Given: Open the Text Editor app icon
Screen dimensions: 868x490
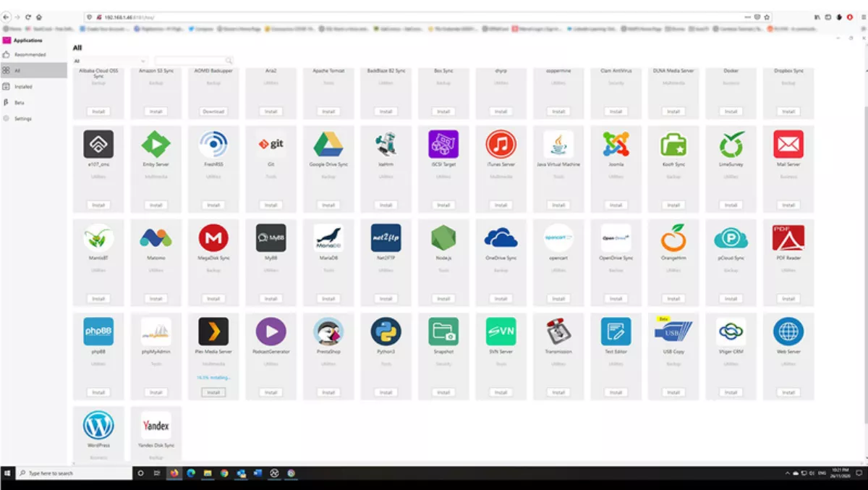Looking at the screenshot, I should click(616, 331).
